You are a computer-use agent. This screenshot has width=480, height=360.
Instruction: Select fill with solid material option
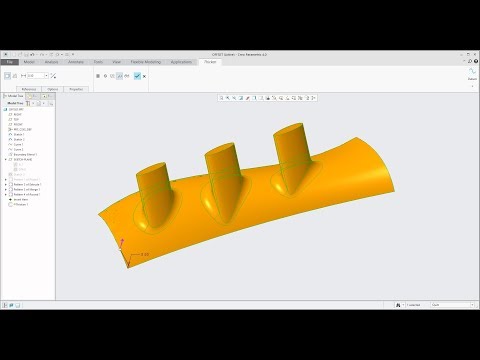click(x=7, y=76)
